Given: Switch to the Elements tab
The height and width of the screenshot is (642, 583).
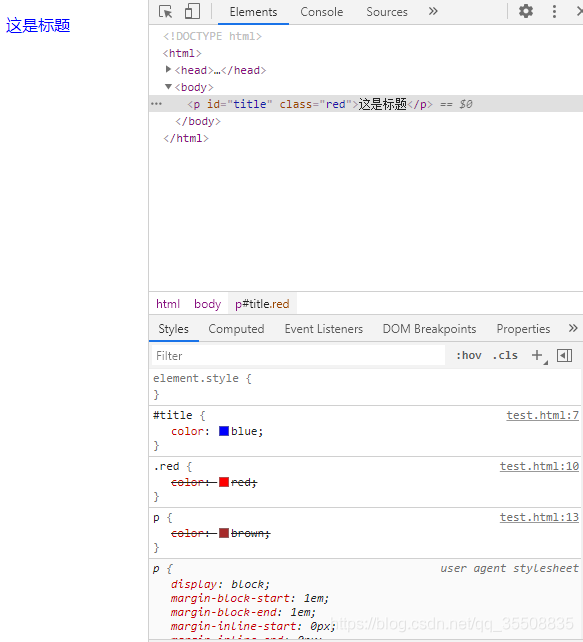Looking at the screenshot, I should (253, 12).
